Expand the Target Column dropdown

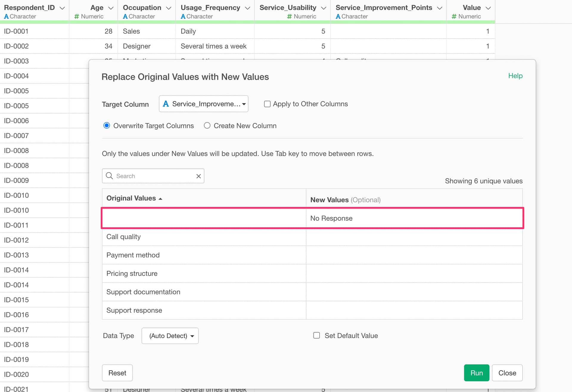[x=204, y=104]
